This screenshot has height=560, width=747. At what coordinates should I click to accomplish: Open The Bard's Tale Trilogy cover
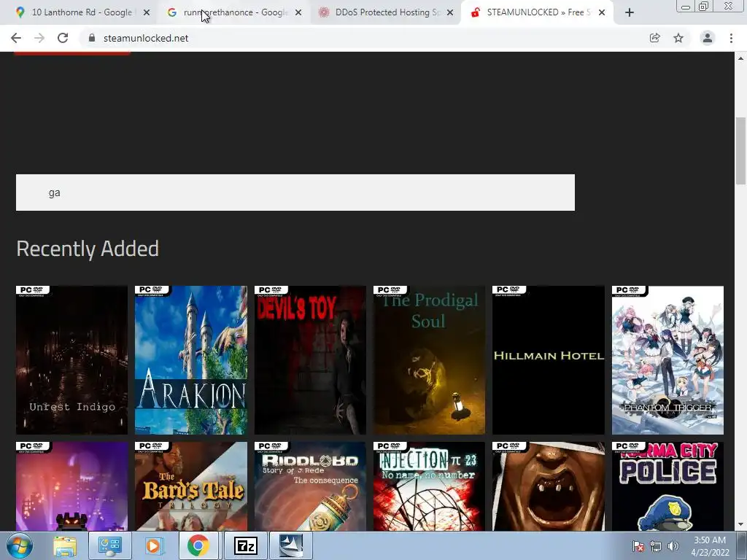(191, 486)
